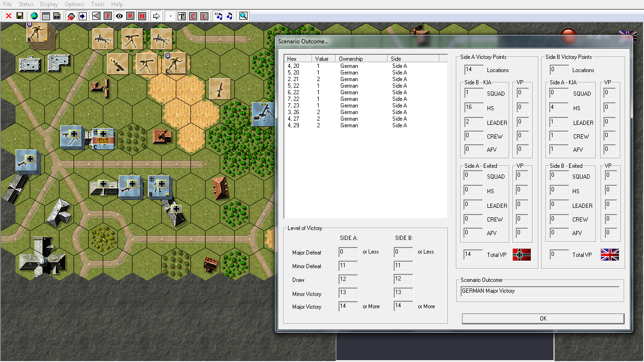The height and width of the screenshot is (362, 644).
Task: Sort list by the Side column header
Action: pos(413,59)
